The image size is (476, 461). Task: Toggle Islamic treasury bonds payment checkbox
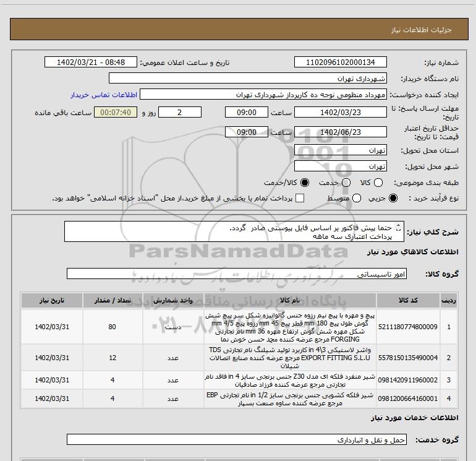click(x=300, y=198)
